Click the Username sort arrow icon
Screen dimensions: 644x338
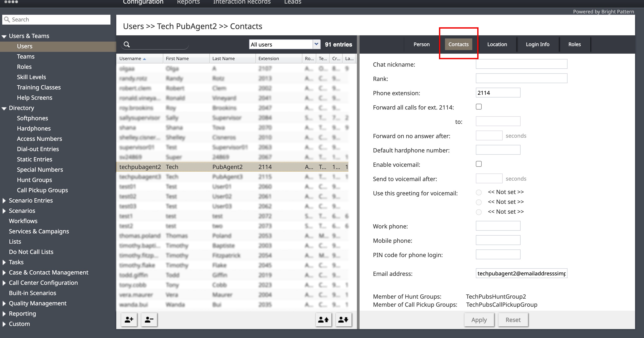click(144, 59)
